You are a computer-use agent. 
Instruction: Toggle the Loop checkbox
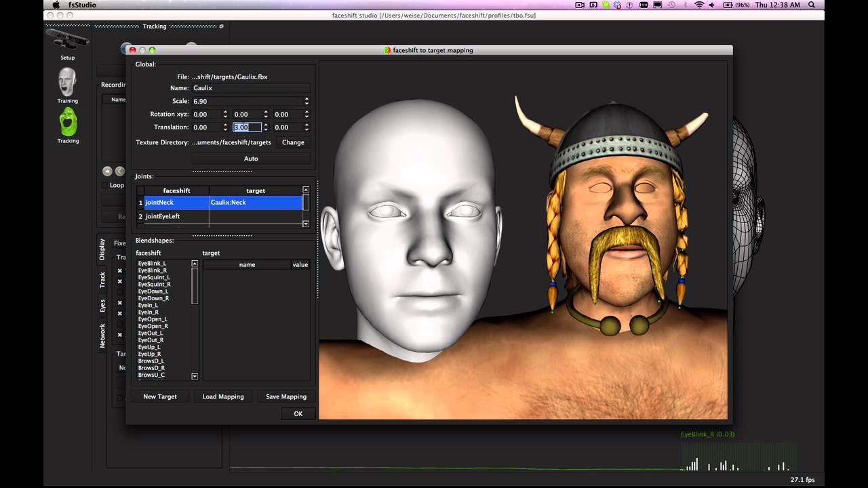click(104, 185)
